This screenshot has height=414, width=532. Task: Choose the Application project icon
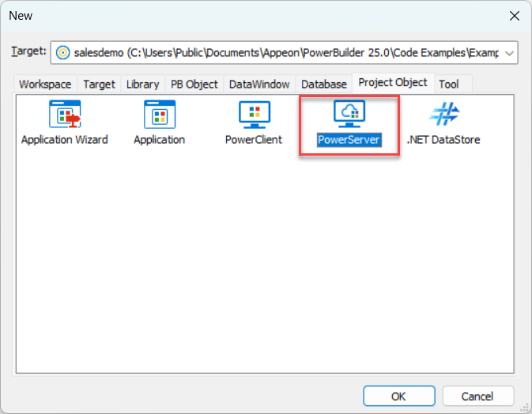[x=159, y=115]
